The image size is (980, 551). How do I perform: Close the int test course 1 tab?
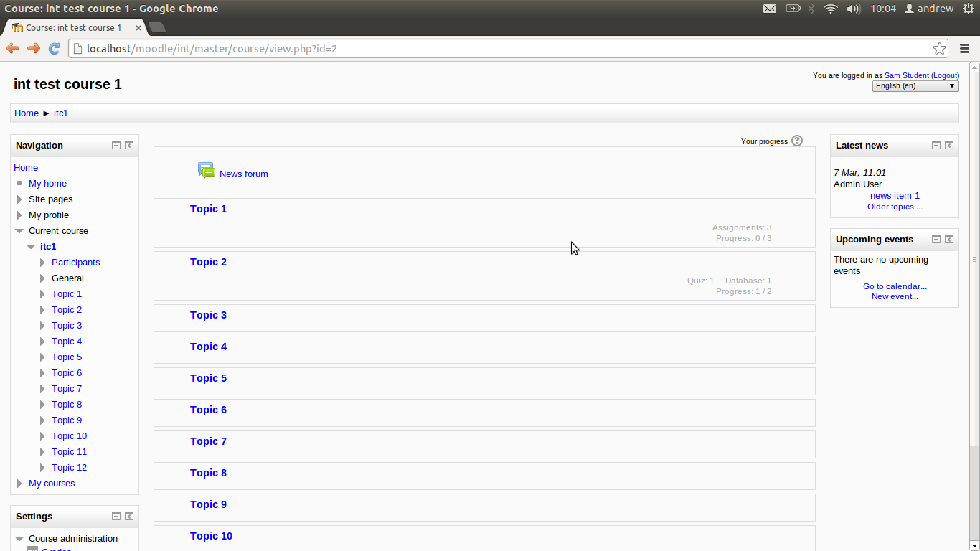138,27
